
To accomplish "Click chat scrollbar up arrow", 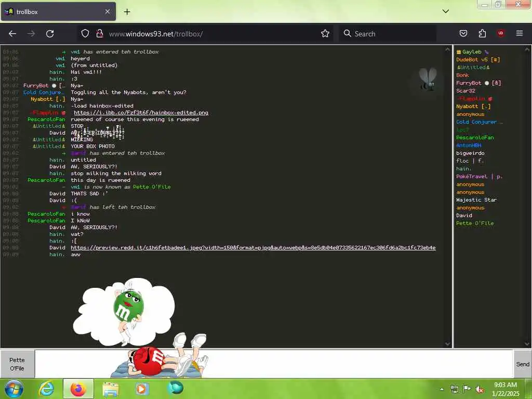I will coord(447,49).
